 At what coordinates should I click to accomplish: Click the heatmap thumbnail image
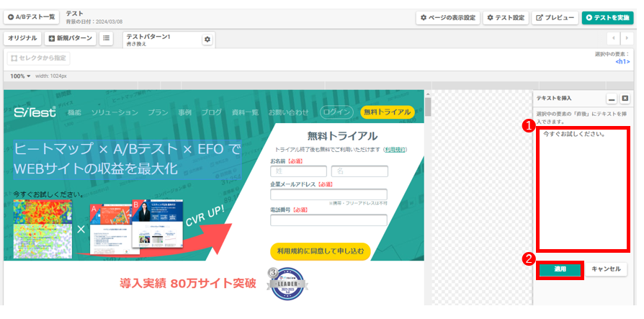pyautogui.click(x=43, y=229)
